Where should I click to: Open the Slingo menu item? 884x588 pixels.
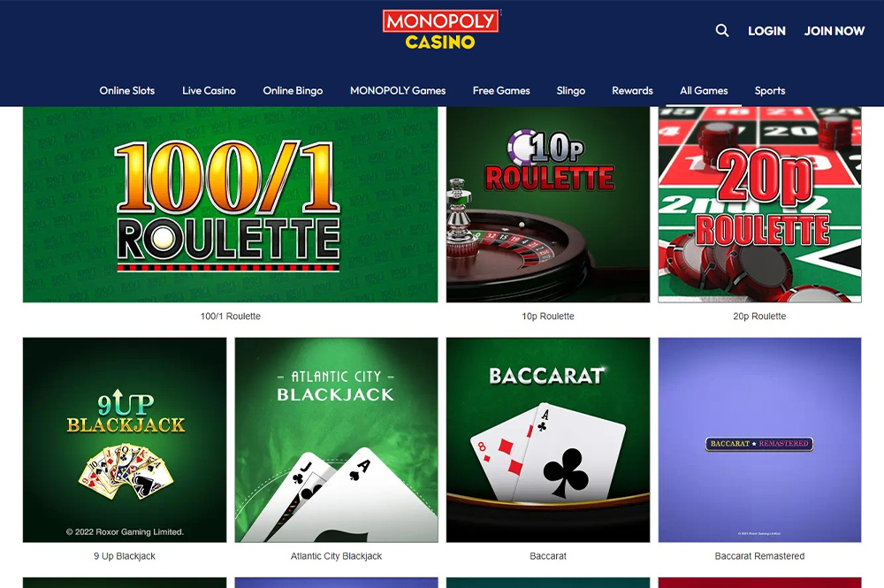tap(570, 91)
